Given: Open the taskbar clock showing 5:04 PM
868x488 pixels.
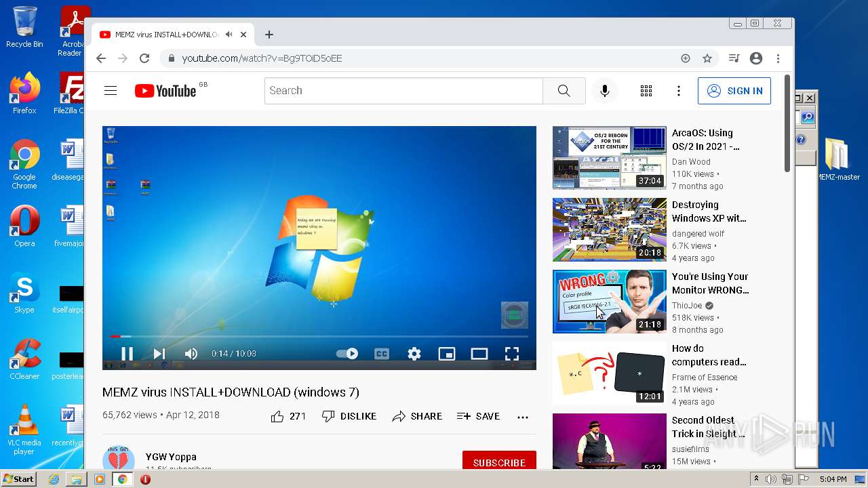Looking at the screenshot, I should (x=833, y=479).
